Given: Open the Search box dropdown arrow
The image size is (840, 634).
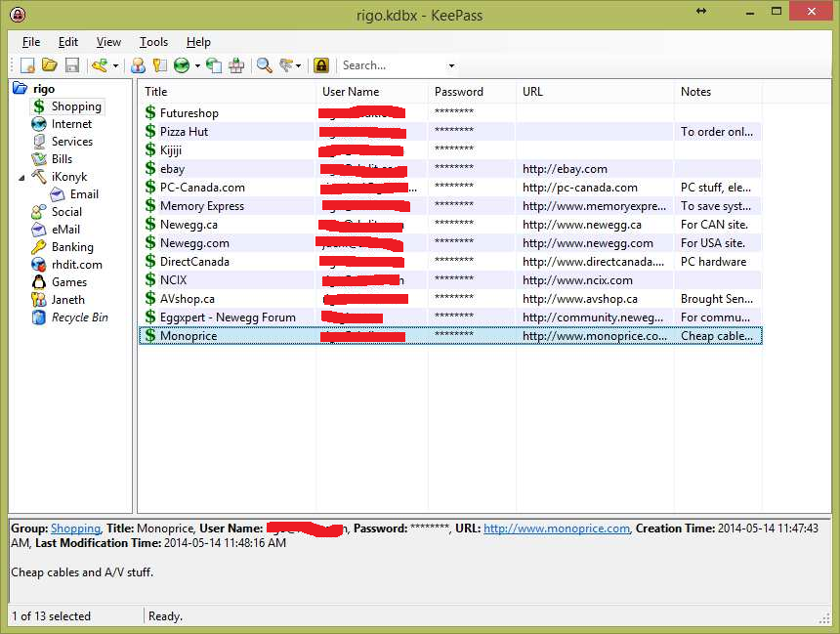Looking at the screenshot, I should (x=451, y=65).
